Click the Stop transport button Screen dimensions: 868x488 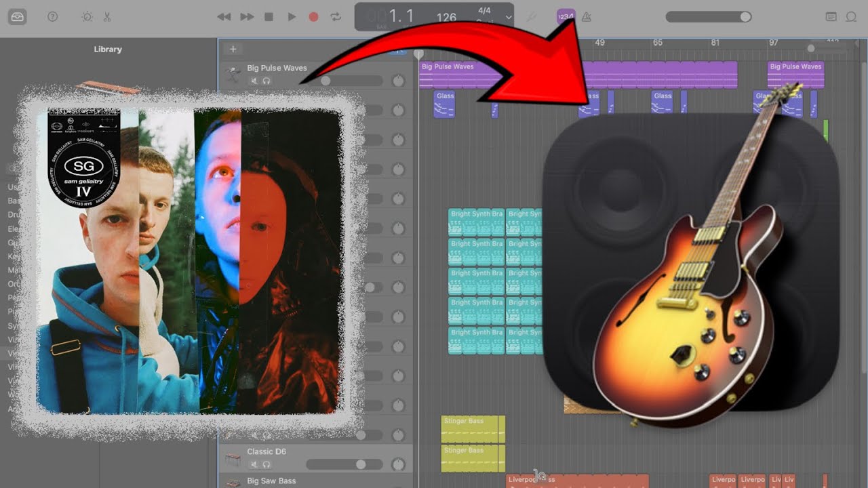tap(269, 17)
